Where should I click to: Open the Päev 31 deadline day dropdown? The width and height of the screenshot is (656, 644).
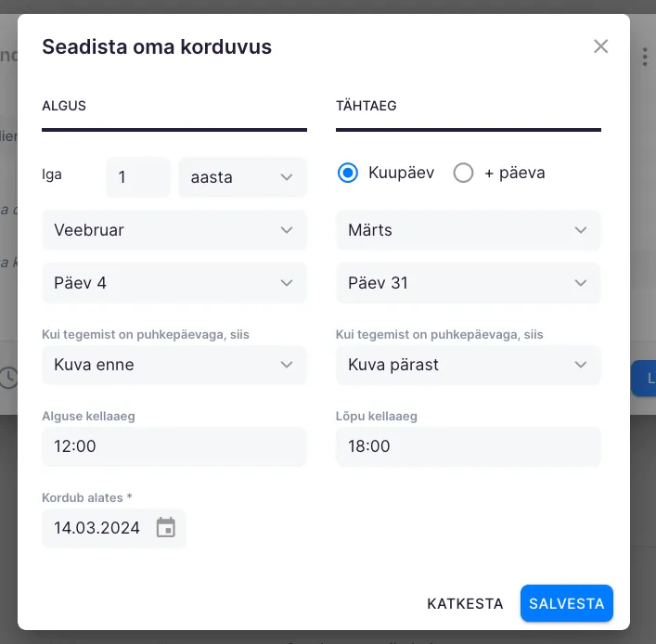tap(468, 283)
